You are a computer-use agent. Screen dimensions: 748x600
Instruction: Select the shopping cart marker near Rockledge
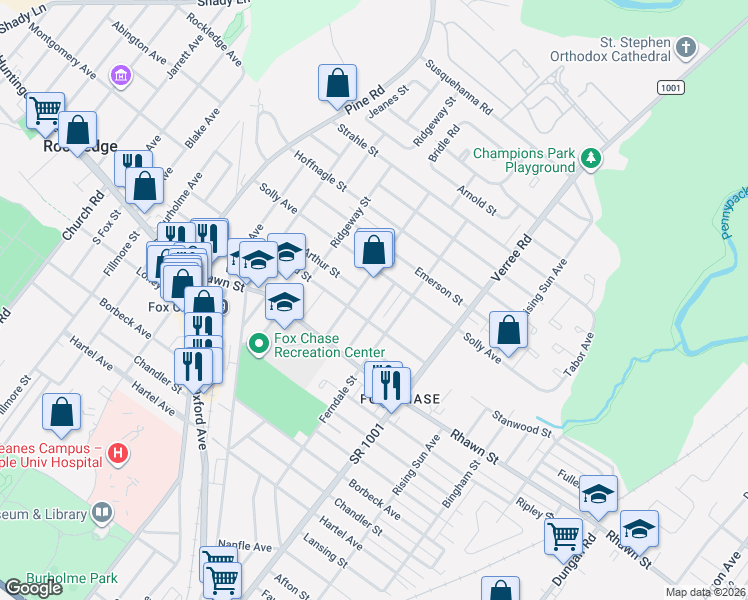(45, 112)
